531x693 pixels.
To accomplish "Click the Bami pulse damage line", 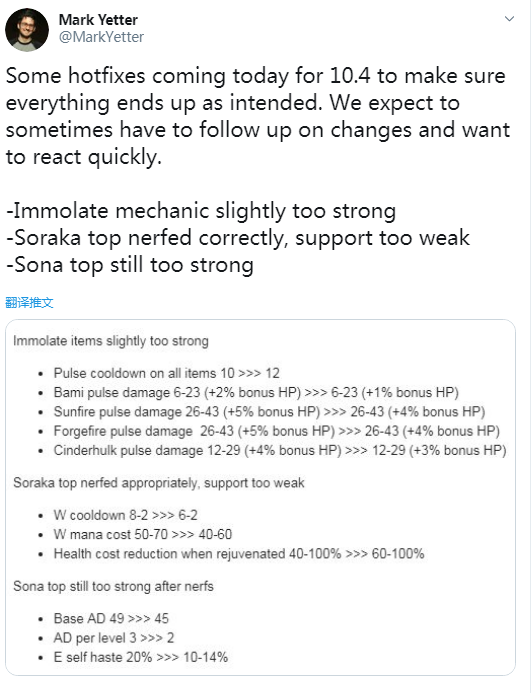I will pyautogui.click(x=256, y=392).
